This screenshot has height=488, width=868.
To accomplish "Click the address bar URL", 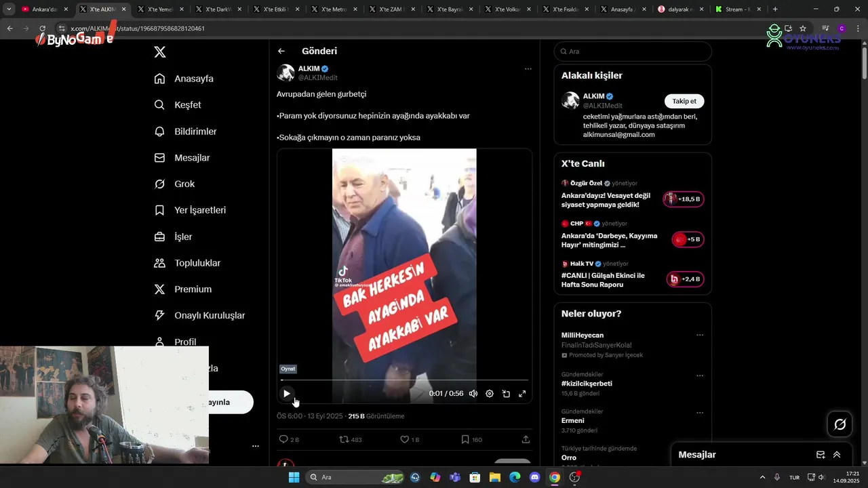I will 137,28.
